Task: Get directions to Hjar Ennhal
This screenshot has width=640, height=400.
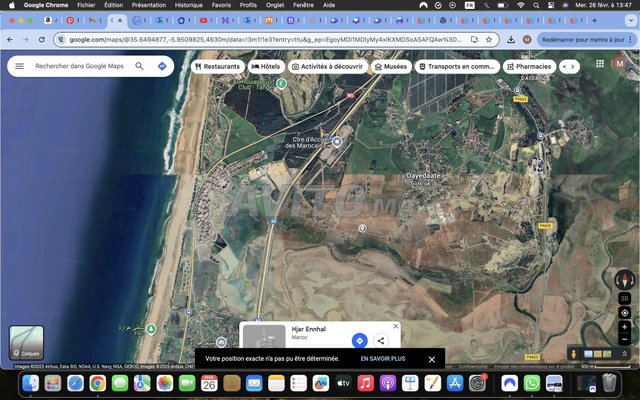Action: (x=359, y=341)
